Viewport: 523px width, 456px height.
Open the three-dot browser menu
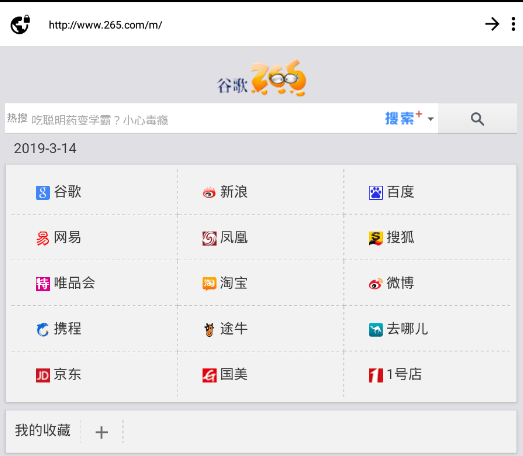coord(513,24)
